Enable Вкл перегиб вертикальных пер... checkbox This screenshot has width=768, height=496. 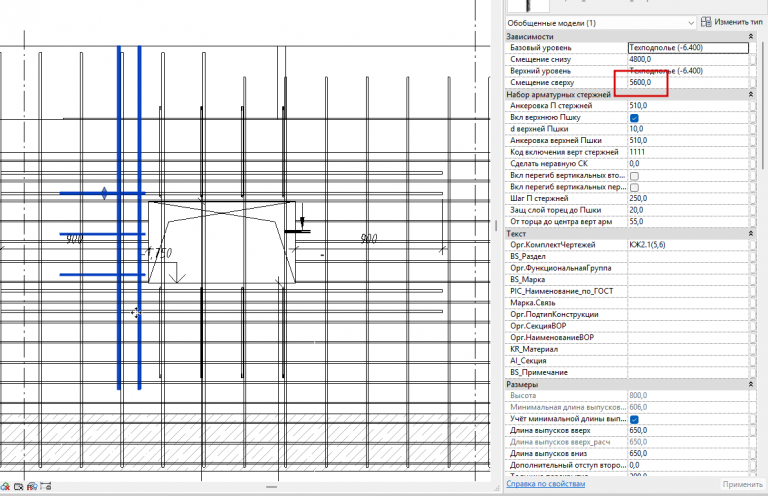(x=634, y=188)
